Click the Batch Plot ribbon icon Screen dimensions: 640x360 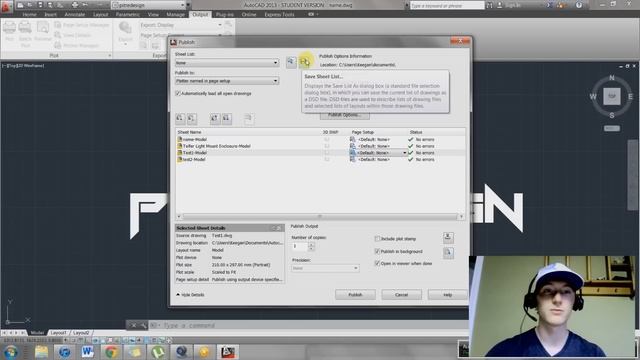click(x=25, y=33)
